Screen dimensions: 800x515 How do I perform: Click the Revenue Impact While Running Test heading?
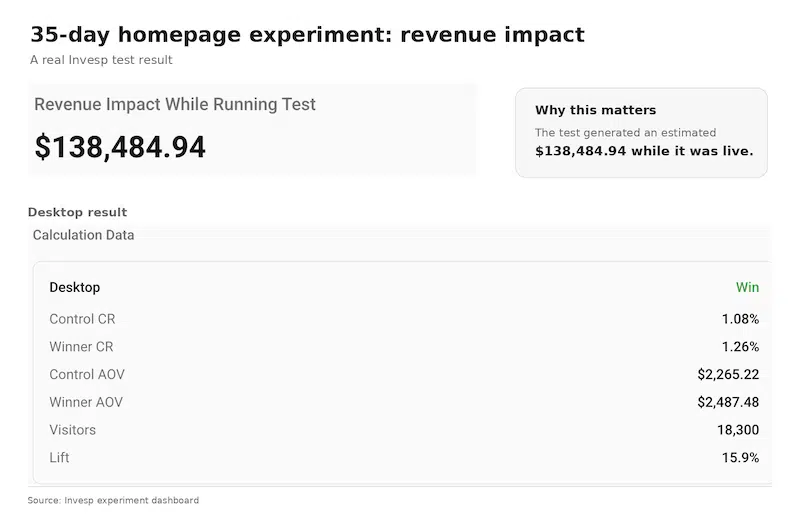point(174,104)
